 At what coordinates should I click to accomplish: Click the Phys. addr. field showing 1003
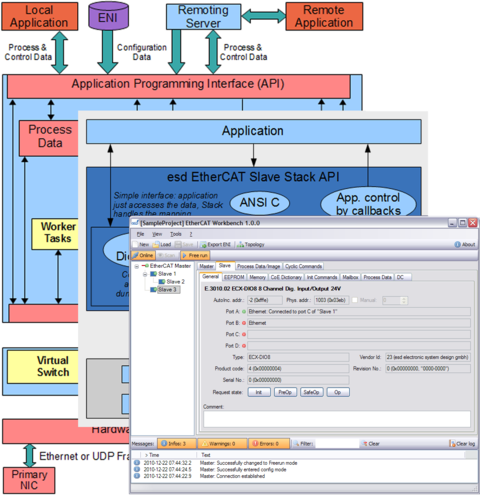point(331,300)
